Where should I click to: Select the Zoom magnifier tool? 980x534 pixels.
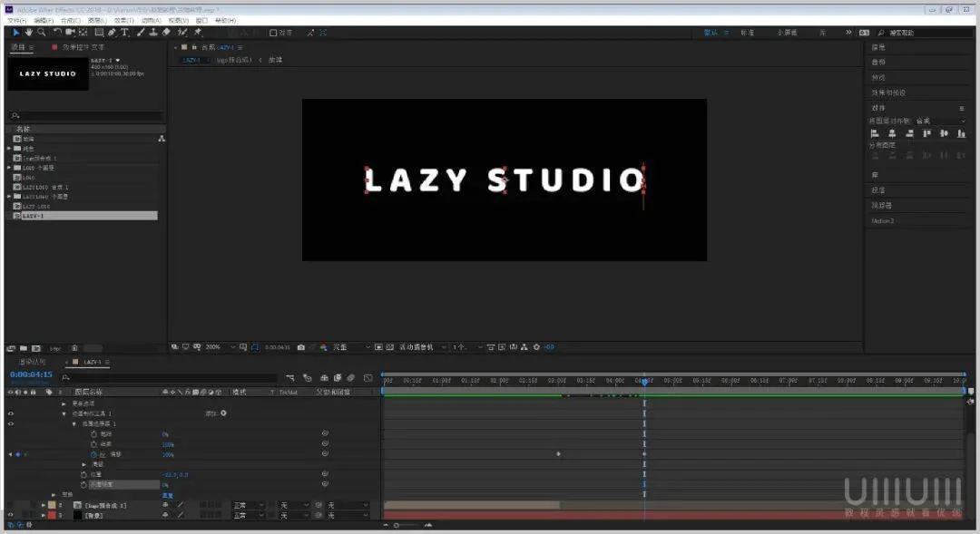(x=41, y=33)
